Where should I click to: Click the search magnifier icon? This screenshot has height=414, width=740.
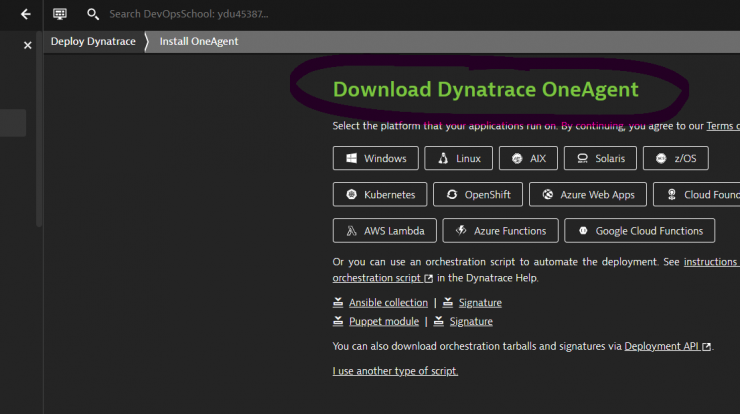pyautogui.click(x=93, y=14)
